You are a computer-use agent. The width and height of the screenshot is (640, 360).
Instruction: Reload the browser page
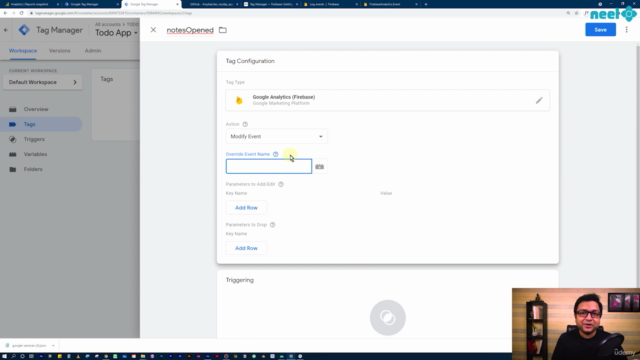click(x=21, y=13)
